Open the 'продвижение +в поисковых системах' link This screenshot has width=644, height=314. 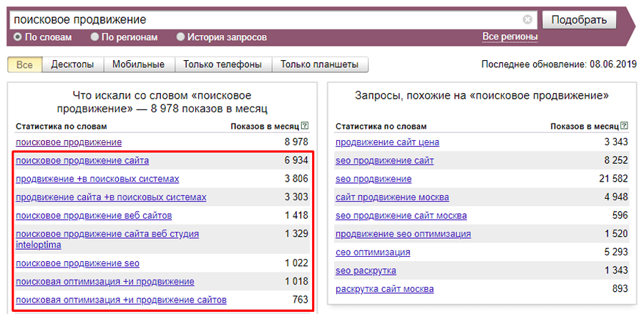tap(97, 178)
